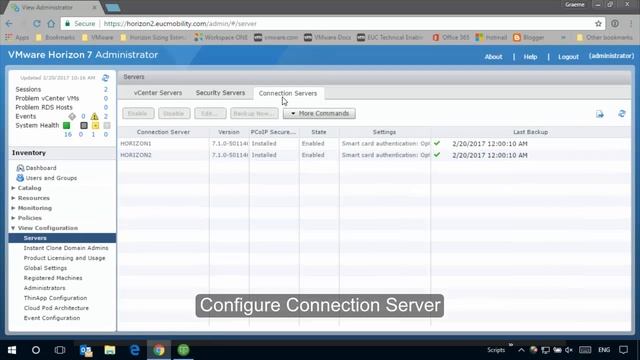Open the Action Center notifications
This screenshot has width=640, height=360.
tap(623, 350)
